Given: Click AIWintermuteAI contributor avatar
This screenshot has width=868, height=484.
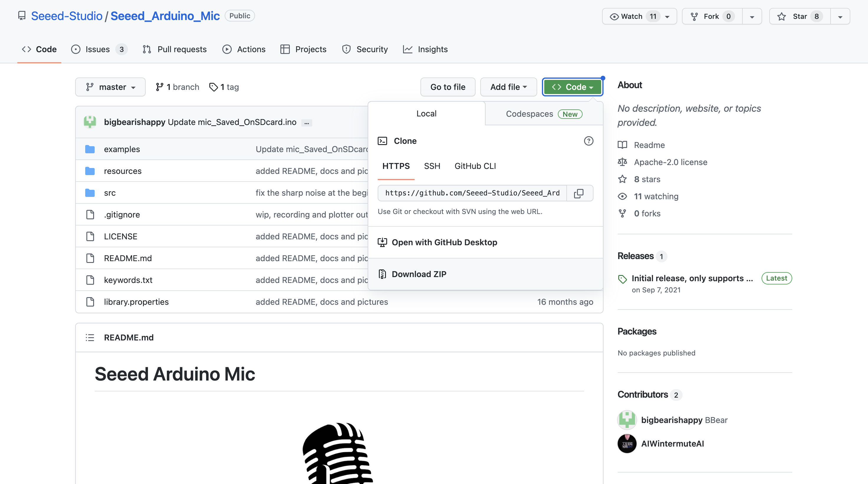Looking at the screenshot, I should pyautogui.click(x=627, y=444).
